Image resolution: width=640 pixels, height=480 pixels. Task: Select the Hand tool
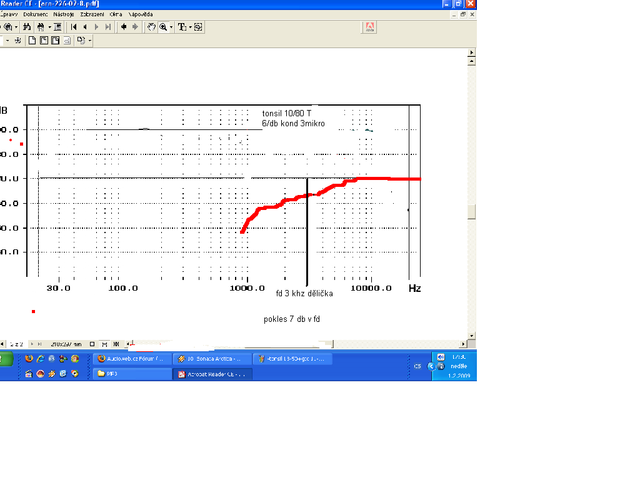151,27
